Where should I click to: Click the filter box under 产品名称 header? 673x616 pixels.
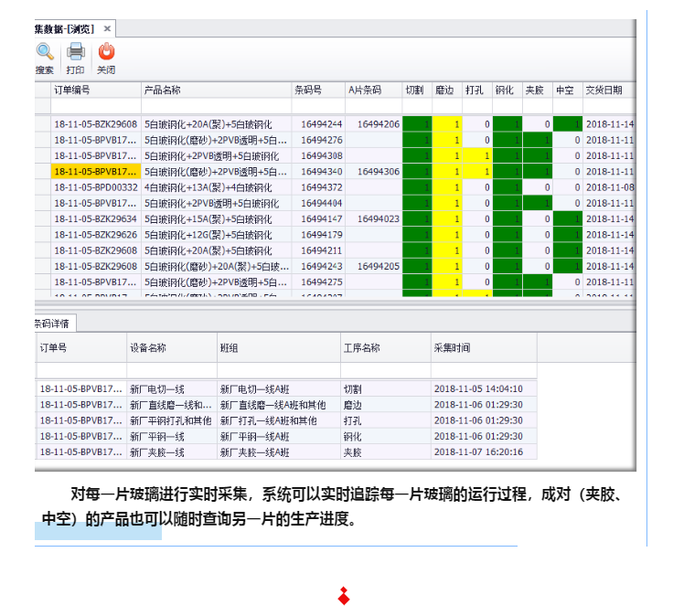click(215, 106)
